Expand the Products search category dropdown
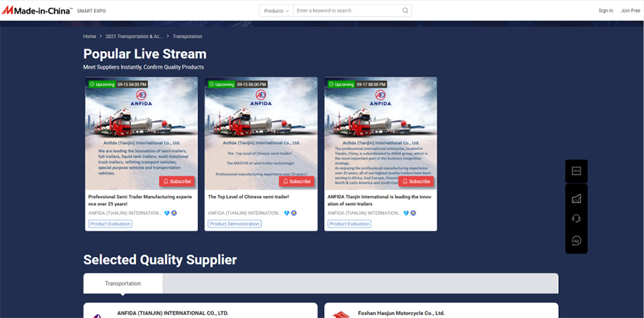Screen dimensions: 644x318 tap(276, 11)
